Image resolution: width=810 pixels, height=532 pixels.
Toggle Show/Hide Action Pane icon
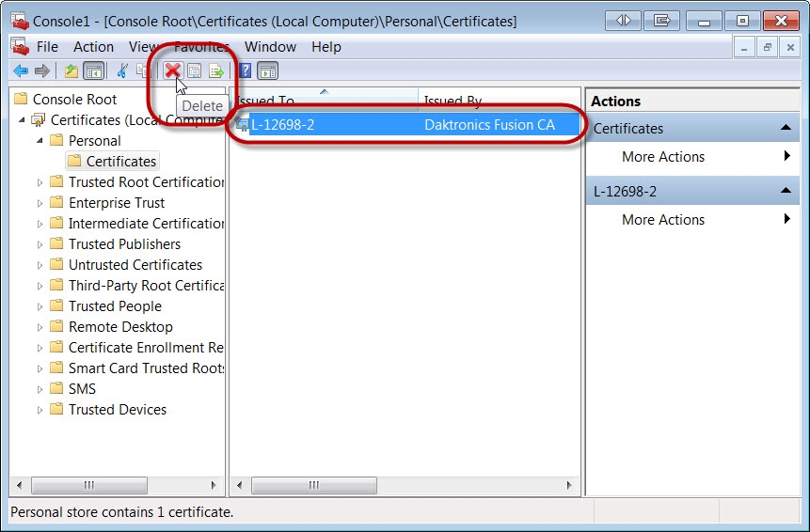point(268,70)
